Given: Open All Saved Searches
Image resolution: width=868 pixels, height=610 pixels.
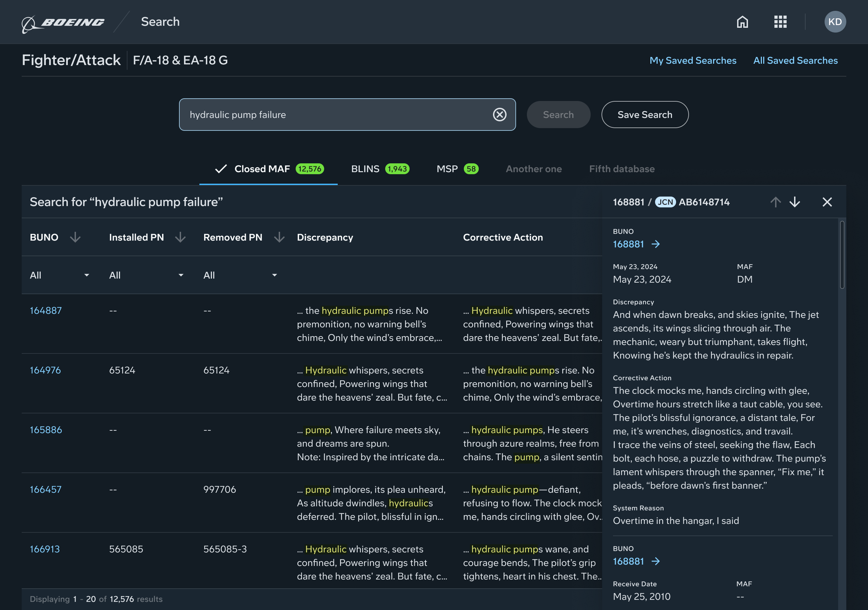Looking at the screenshot, I should pyautogui.click(x=795, y=60).
